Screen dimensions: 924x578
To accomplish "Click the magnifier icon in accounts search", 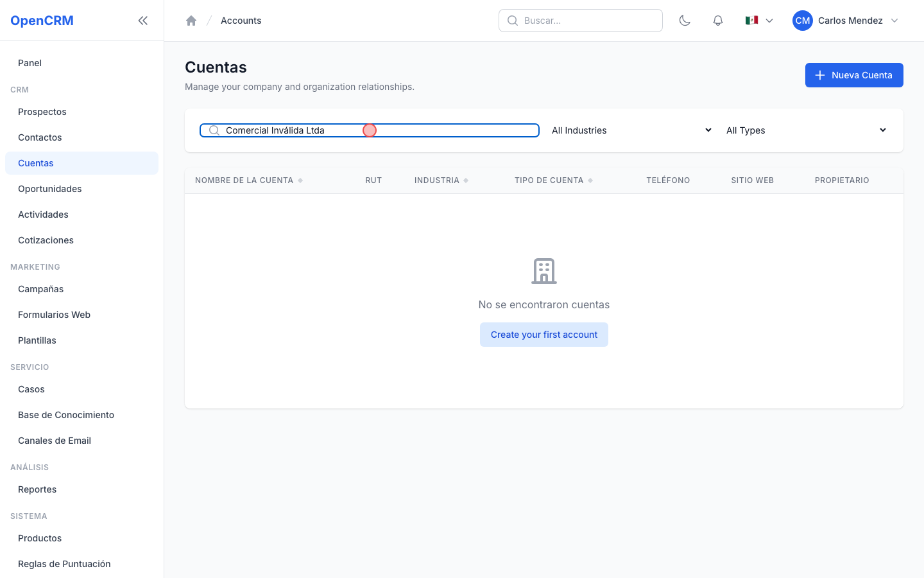I will click(x=214, y=130).
